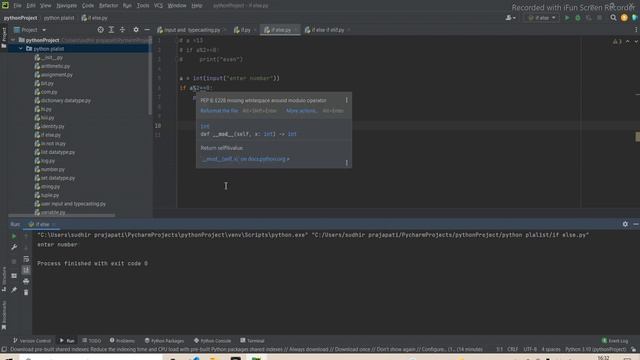The width and height of the screenshot is (640, 360).
Task: Switch to 'if.py' editor tab
Action: click(245, 30)
